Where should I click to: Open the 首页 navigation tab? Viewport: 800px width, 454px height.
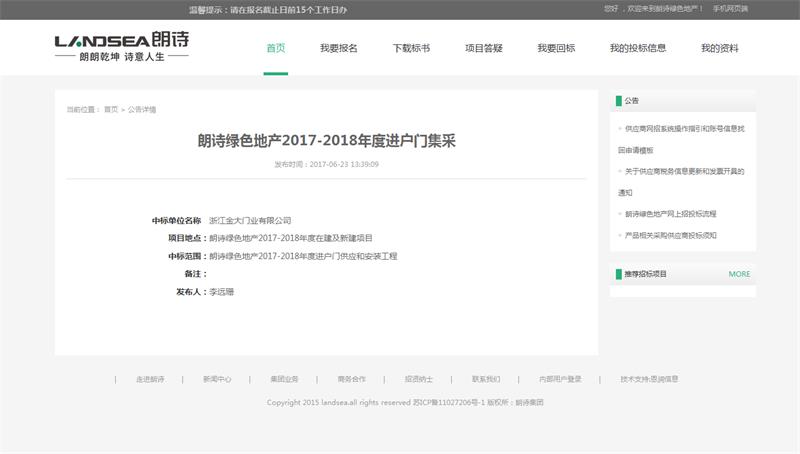(276, 48)
